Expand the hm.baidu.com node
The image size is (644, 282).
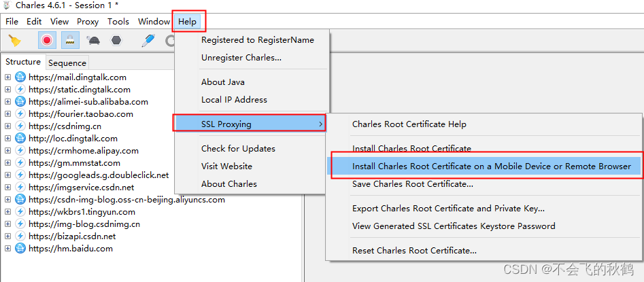7,249
